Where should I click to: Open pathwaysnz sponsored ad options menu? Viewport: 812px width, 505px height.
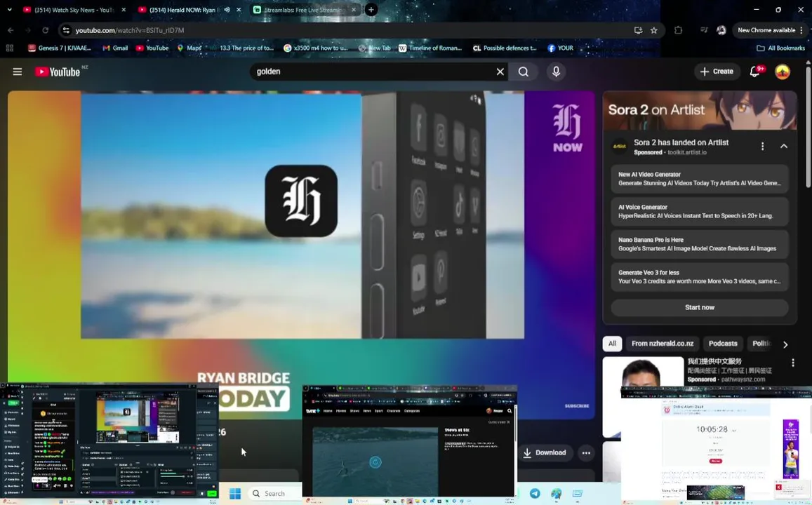coord(793,363)
